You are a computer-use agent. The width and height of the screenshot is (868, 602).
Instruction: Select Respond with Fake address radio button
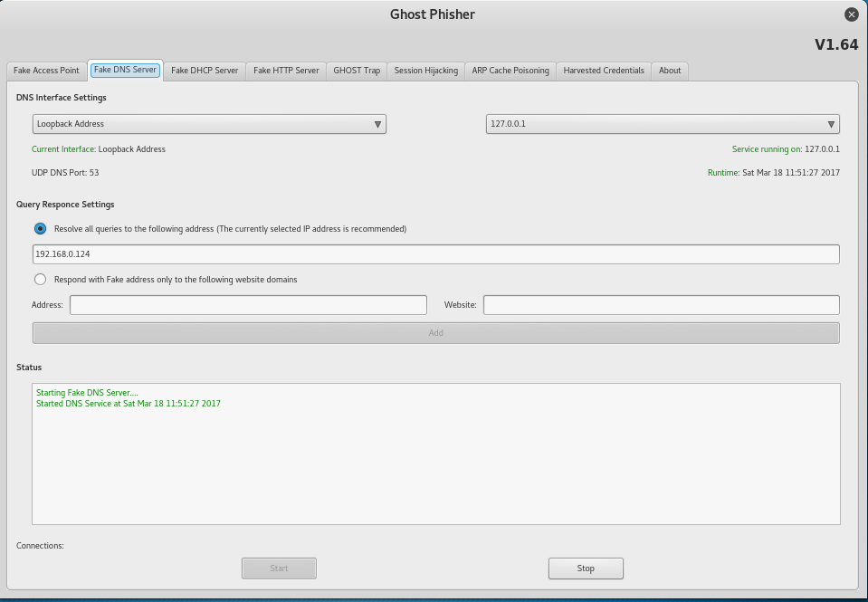(41, 280)
